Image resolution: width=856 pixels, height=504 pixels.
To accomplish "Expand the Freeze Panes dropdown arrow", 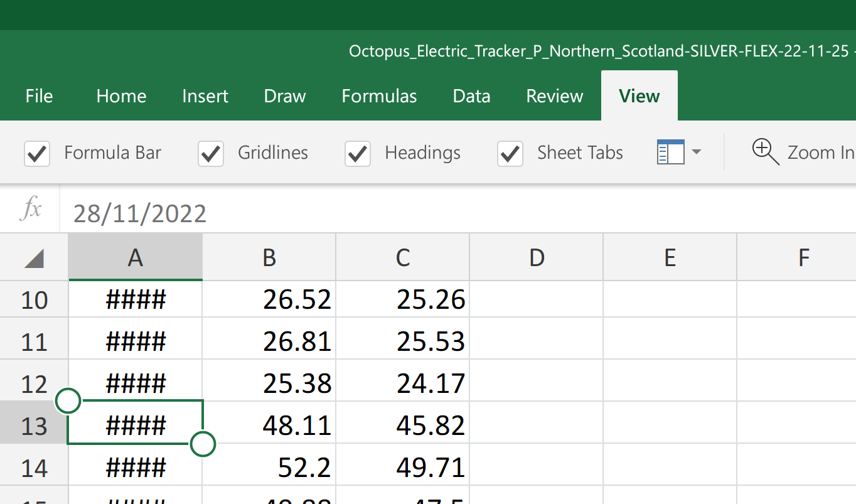I will coord(696,152).
